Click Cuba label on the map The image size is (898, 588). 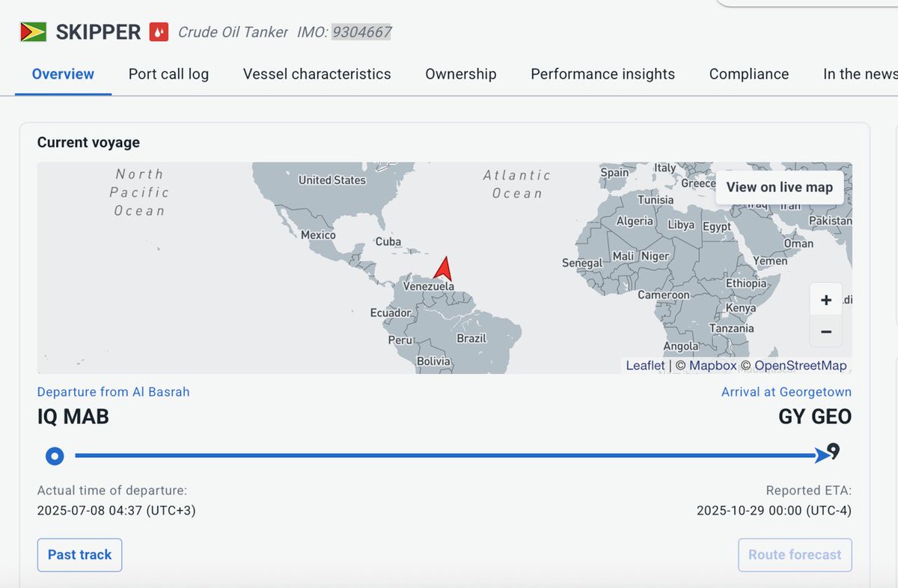point(388,242)
